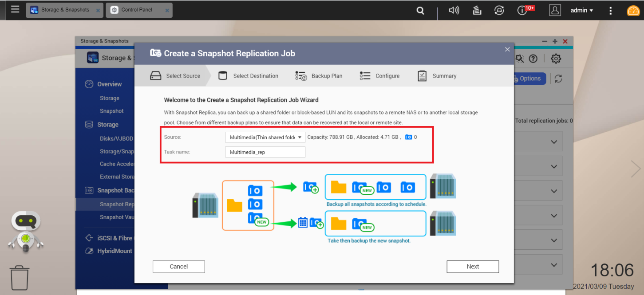Image resolution: width=644 pixels, height=295 pixels.
Task: Click the trash bin on desktop
Action: coord(20,278)
